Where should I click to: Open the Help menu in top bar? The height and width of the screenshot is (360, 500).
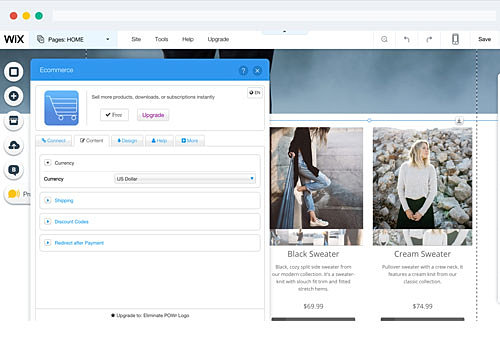(188, 39)
